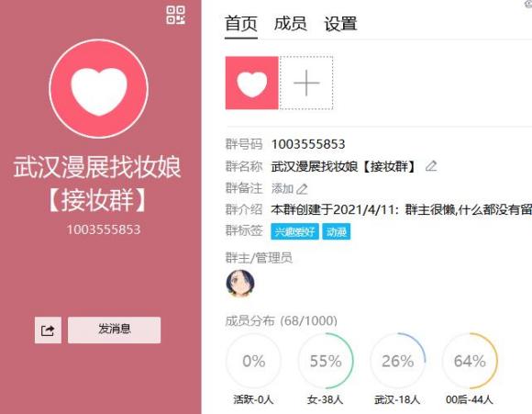Switch to the 成员 tab
The height and width of the screenshot is (414, 532).
291,24
